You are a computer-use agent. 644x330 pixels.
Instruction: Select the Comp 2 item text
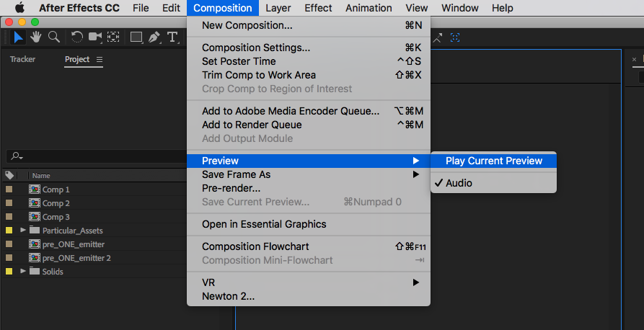tap(56, 203)
